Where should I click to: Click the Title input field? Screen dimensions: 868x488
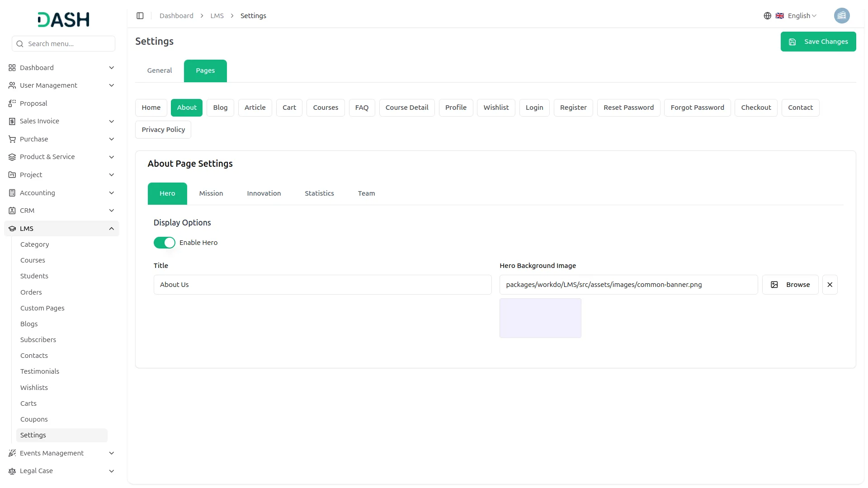[322, 285]
